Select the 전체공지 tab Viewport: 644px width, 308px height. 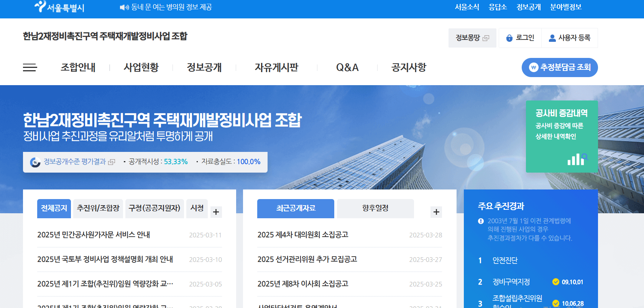coord(54,209)
